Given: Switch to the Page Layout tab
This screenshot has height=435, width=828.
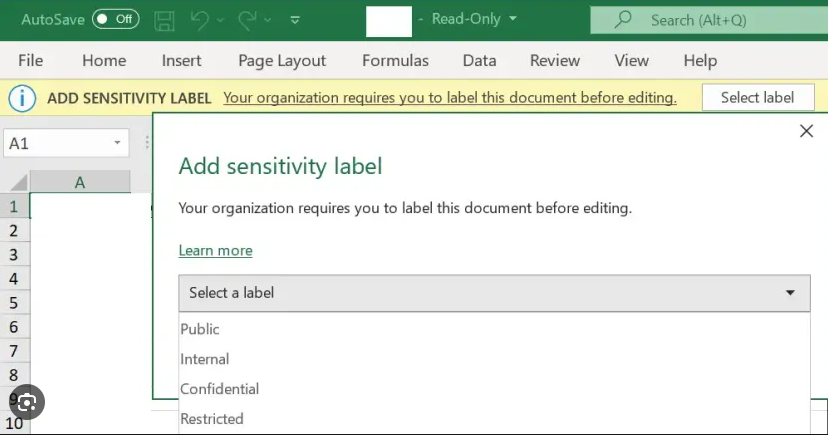Looking at the screenshot, I should pos(282,61).
